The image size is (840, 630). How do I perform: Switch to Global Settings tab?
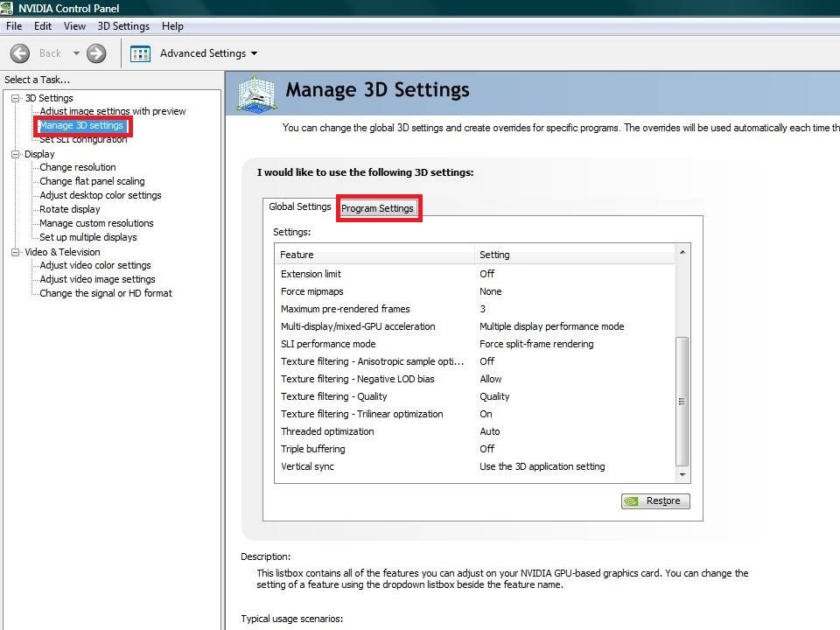point(300,206)
